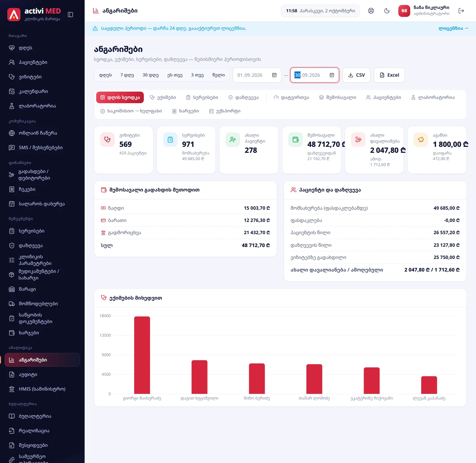Open the ლაბორატორია report tab

pos(433,98)
